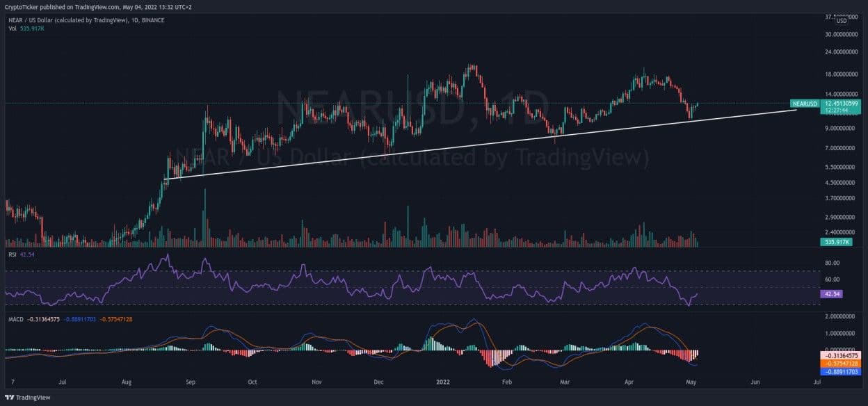Click the purple RSI value tag 42.54

coord(832,294)
